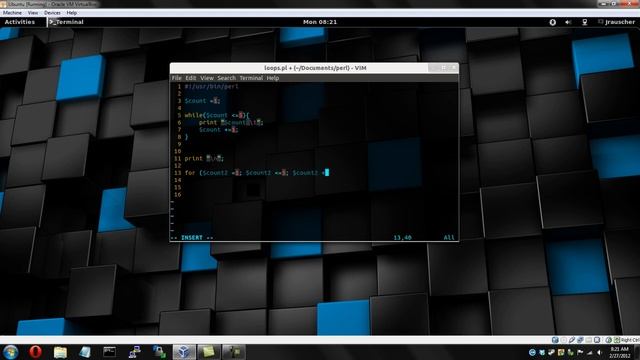
Task: Open the Windows clock showing 8:21 AM
Action: [619, 352]
